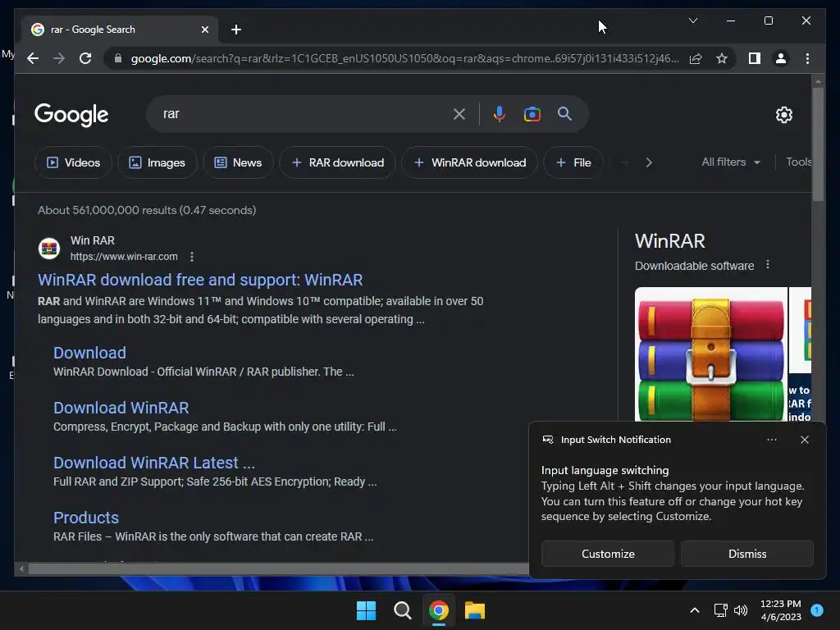Open the 'Products' sitelink
The height and width of the screenshot is (630, 840).
85,518
